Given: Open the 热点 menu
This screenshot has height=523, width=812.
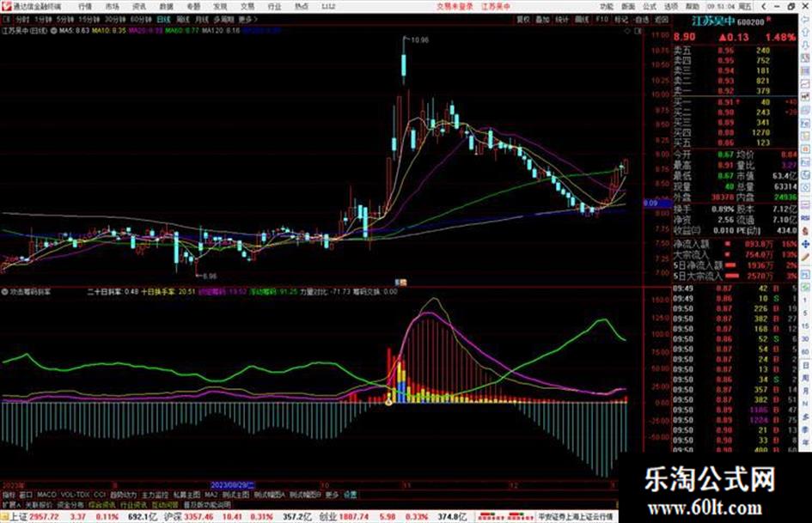Looking at the screenshot, I should (x=302, y=7).
